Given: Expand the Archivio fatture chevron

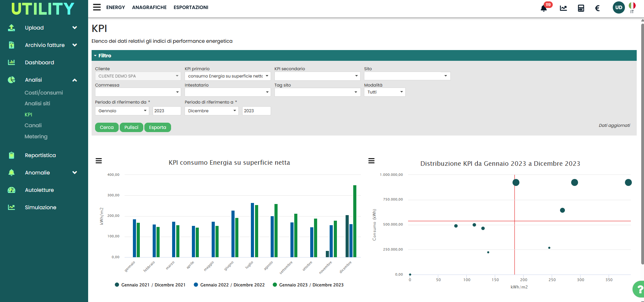Looking at the screenshot, I should [75, 45].
